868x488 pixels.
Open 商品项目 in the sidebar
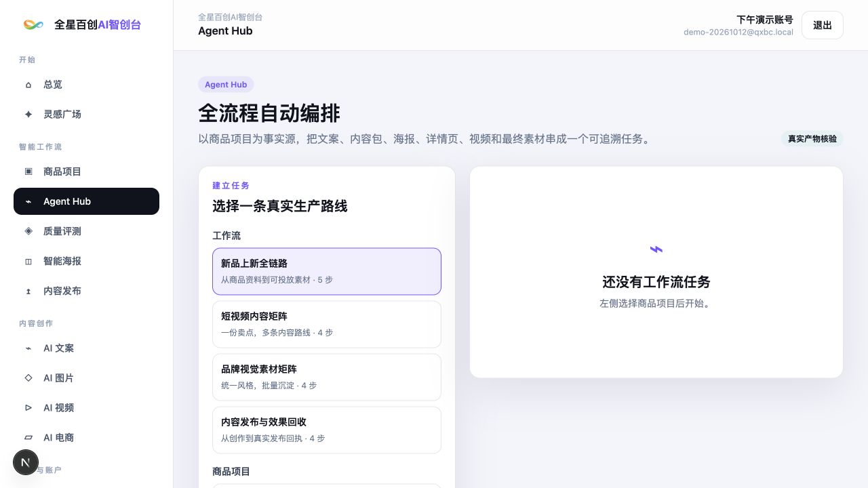point(86,171)
